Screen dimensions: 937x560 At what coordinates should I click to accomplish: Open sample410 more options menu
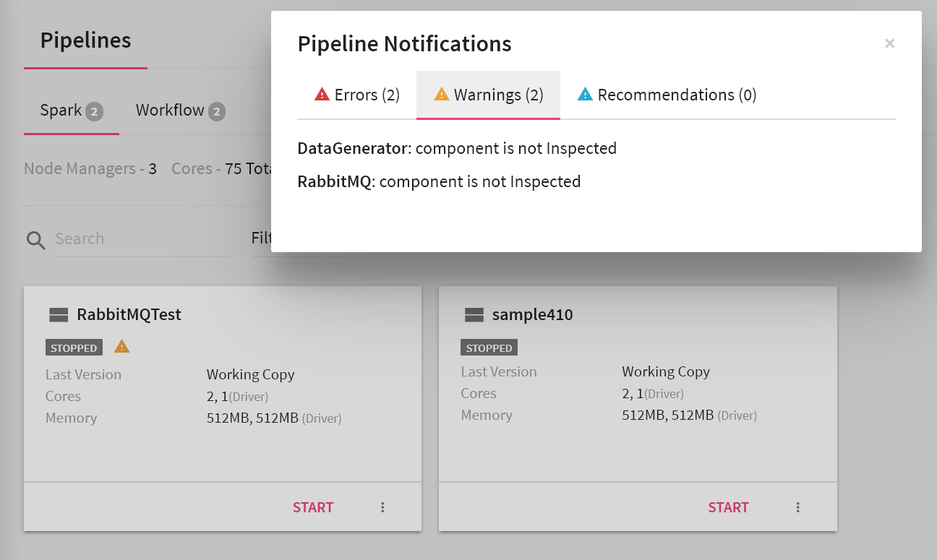[797, 507]
